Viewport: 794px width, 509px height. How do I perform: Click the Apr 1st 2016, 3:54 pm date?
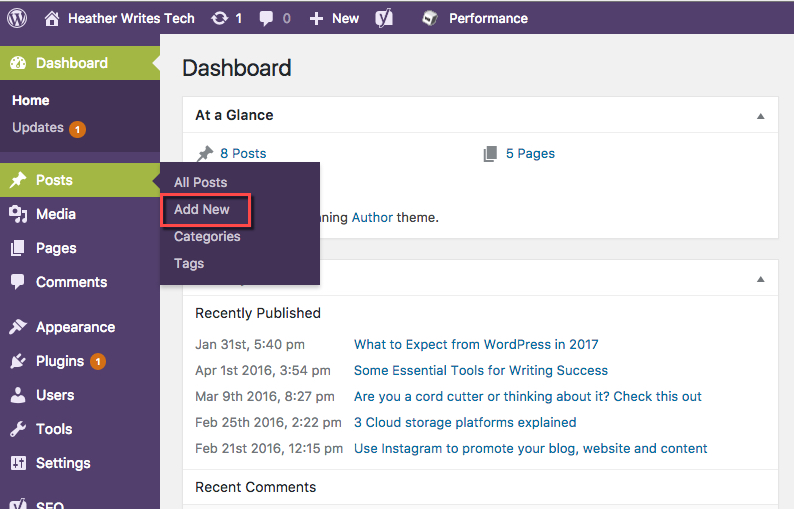[263, 371]
